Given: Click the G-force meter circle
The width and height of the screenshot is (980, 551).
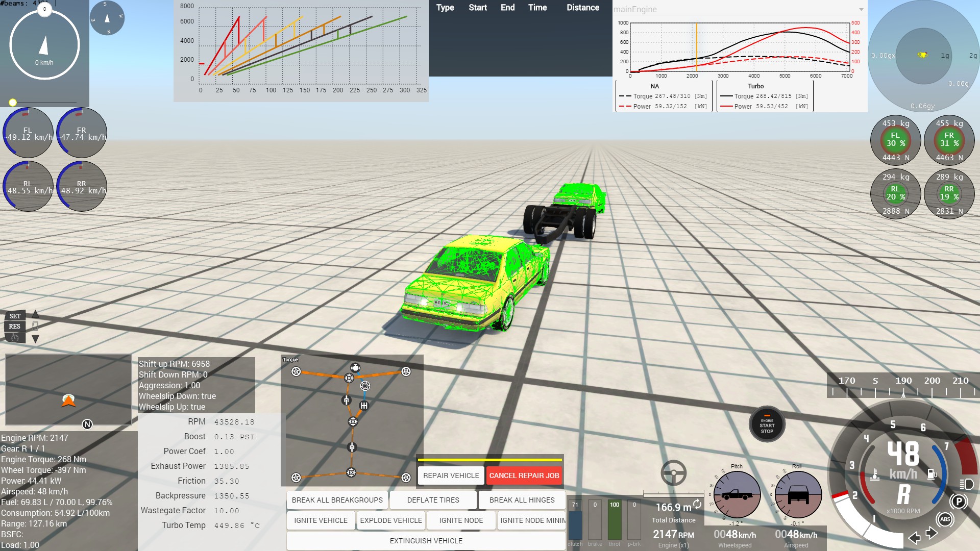Looking at the screenshot, I should (923, 56).
